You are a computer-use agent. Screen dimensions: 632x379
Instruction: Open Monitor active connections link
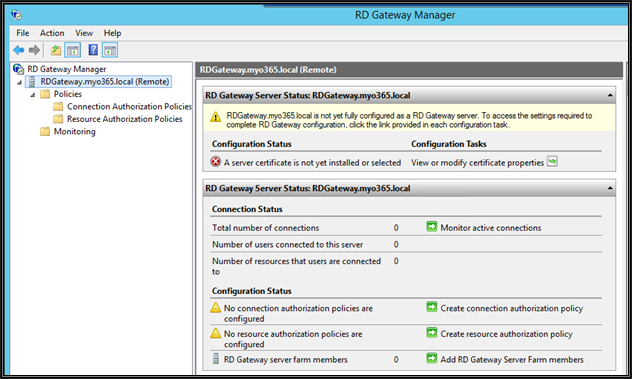[491, 228]
